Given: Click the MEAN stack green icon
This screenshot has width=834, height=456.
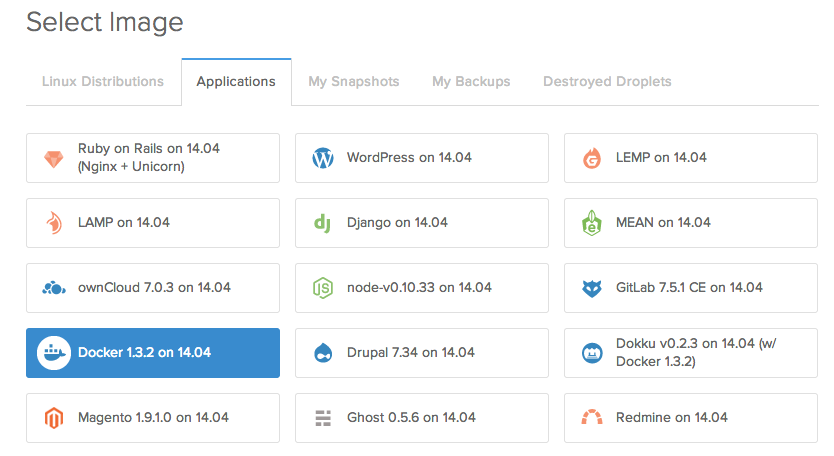Looking at the screenshot, I should tap(591, 223).
